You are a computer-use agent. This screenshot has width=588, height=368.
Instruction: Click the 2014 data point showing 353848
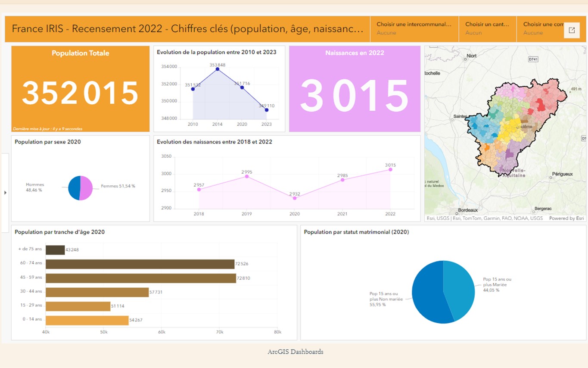[x=218, y=69]
